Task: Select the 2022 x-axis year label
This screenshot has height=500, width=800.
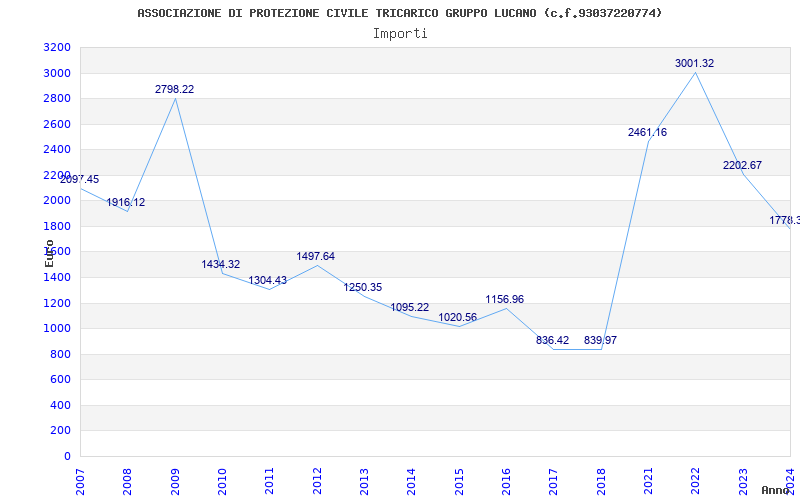Action: 695,478
